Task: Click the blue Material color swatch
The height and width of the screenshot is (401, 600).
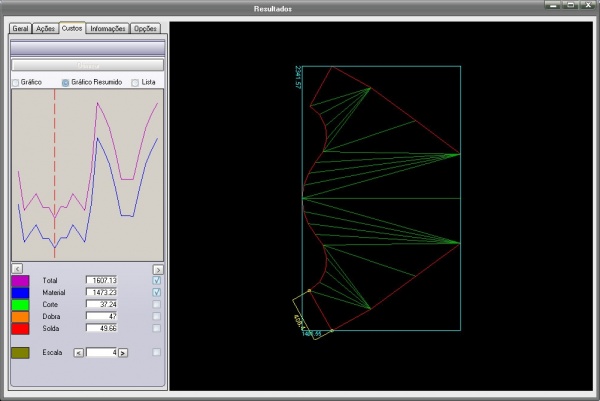Action: point(20,292)
